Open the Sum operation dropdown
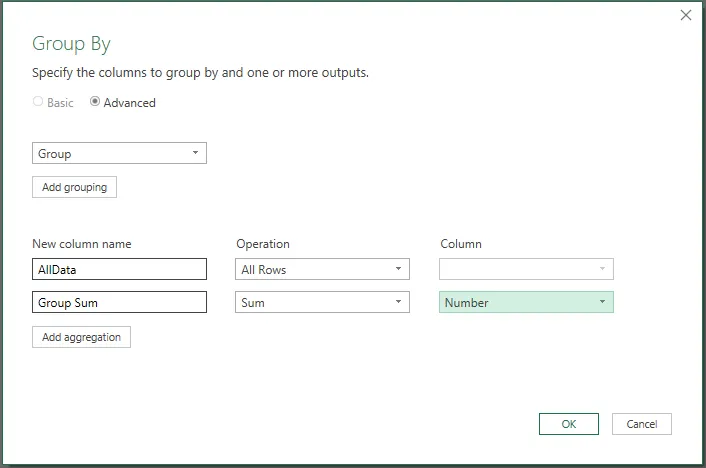The width and height of the screenshot is (706, 468). coord(322,302)
